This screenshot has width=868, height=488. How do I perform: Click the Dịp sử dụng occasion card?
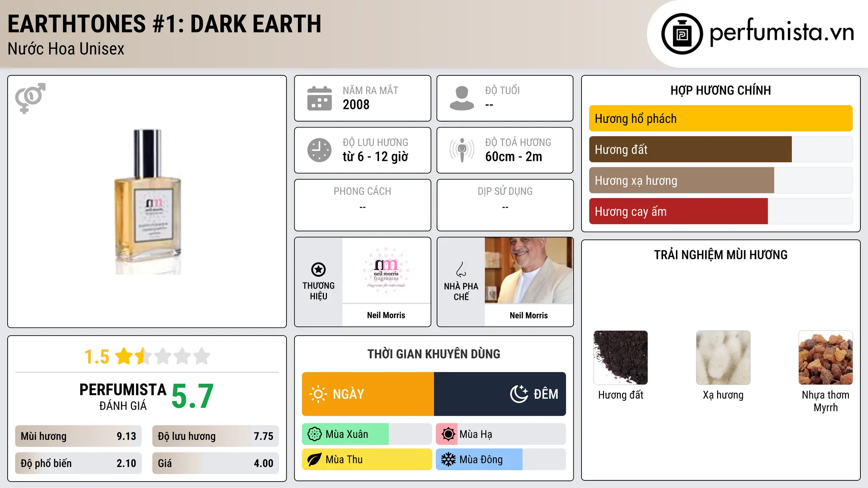click(x=505, y=205)
